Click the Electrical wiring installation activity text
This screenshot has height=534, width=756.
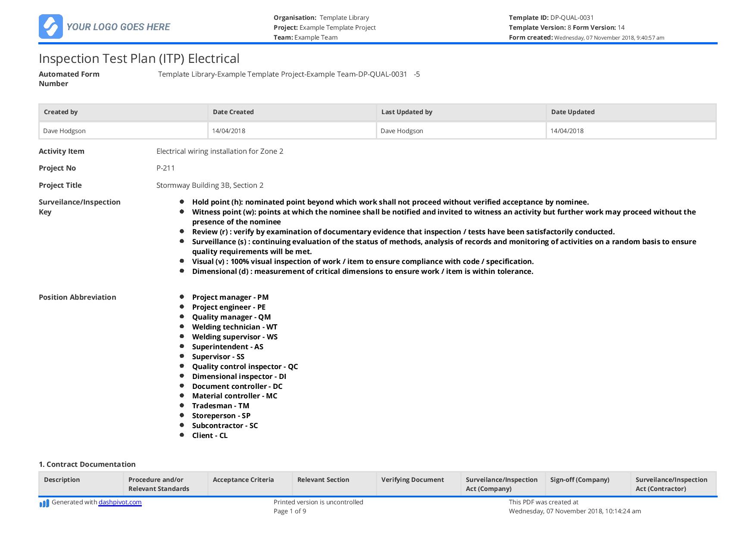point(219,151)
